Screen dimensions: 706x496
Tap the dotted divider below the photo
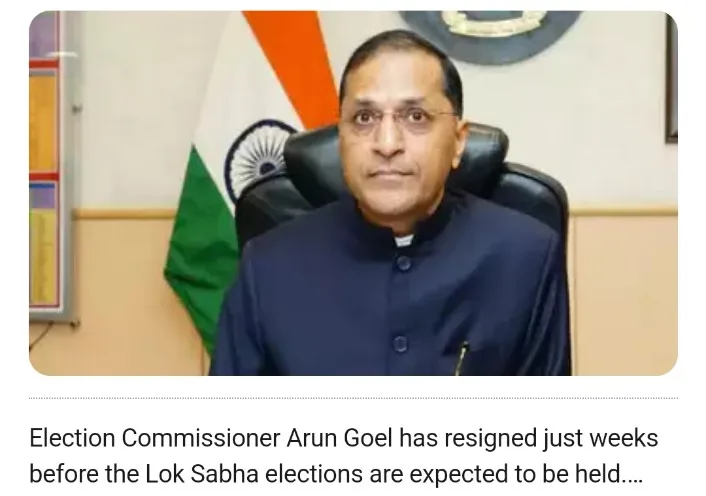(x=353, y=398)
